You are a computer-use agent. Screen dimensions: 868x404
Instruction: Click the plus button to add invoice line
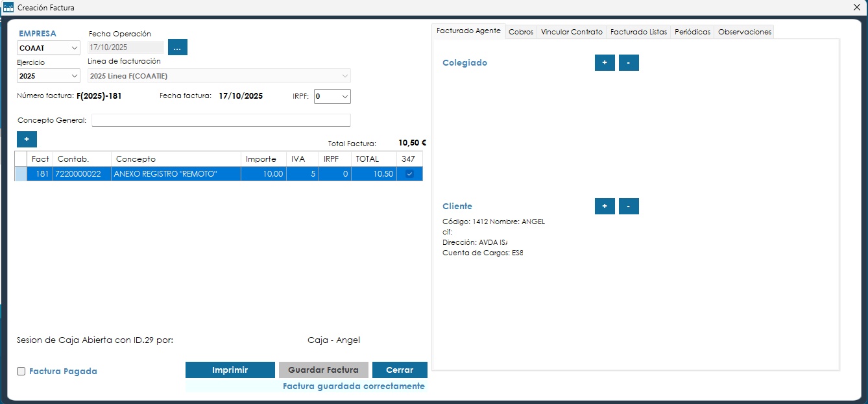pyautogui.click(x=27, y=140)
